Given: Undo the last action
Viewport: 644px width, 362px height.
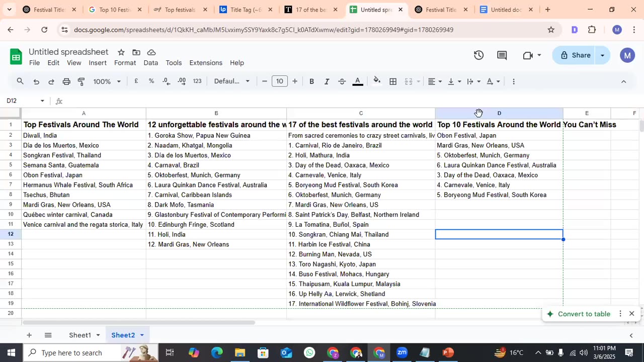Looking at the screenshot, I should pos(36,81).
